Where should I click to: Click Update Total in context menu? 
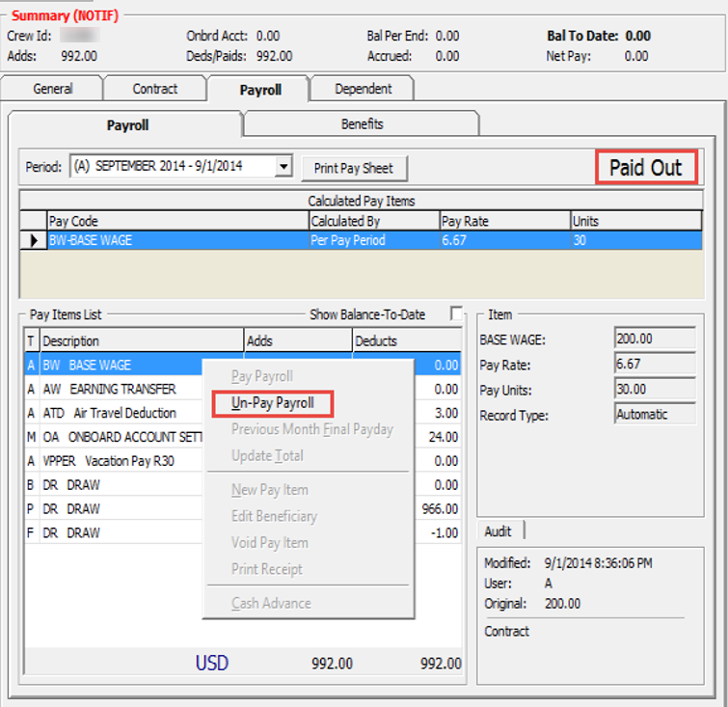[267, 456]
